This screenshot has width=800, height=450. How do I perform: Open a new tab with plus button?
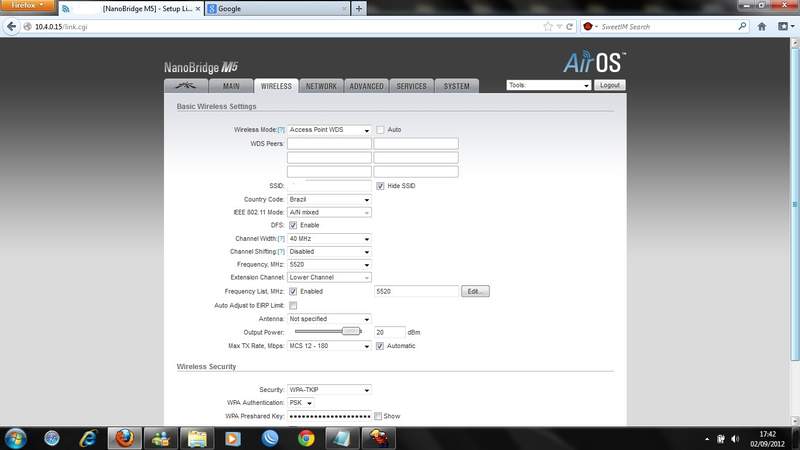coord(359,9)
